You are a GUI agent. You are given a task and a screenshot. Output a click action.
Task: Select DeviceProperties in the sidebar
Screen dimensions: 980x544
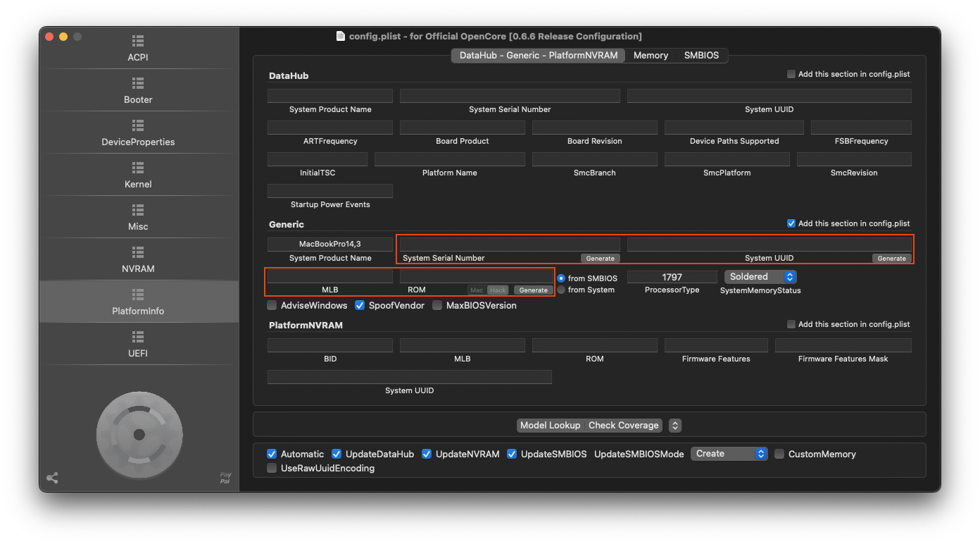click(138, 132)
